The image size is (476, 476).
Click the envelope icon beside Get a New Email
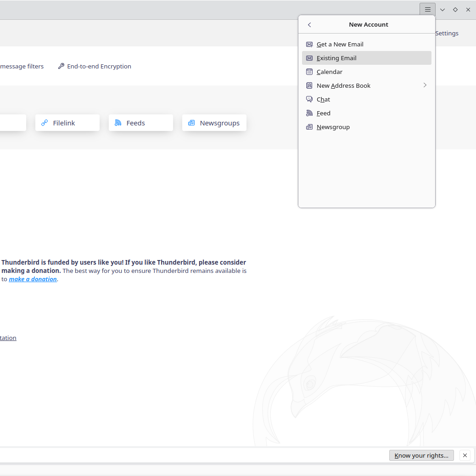point(309,45)
